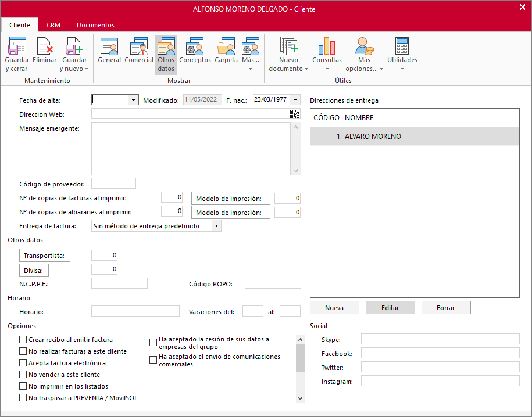The width and height of the screenshot is (532, 417).
Task: Select the Otros datos view
Action: 166,55
